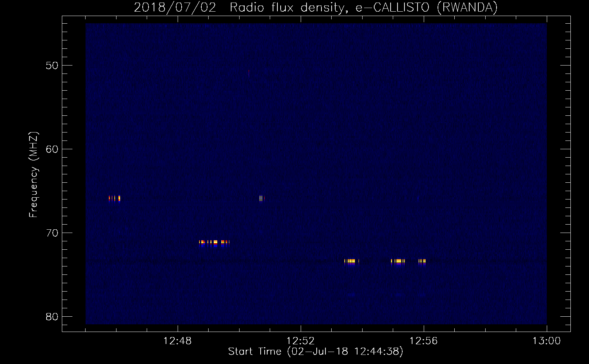
Task: Click the date "2018/07/02" in the title
Action: (x=175, y=7)
